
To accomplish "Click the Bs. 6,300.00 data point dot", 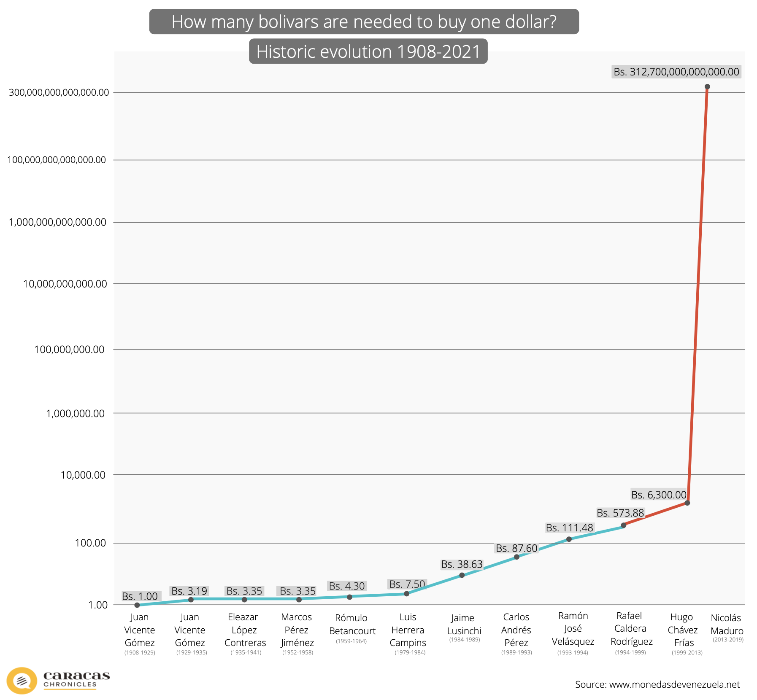I will pos(687,503).
